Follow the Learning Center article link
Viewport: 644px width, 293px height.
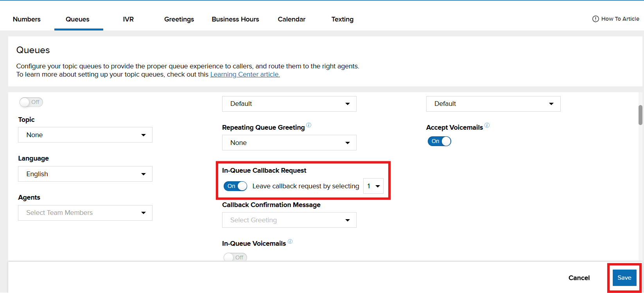[x=245, y=74]
